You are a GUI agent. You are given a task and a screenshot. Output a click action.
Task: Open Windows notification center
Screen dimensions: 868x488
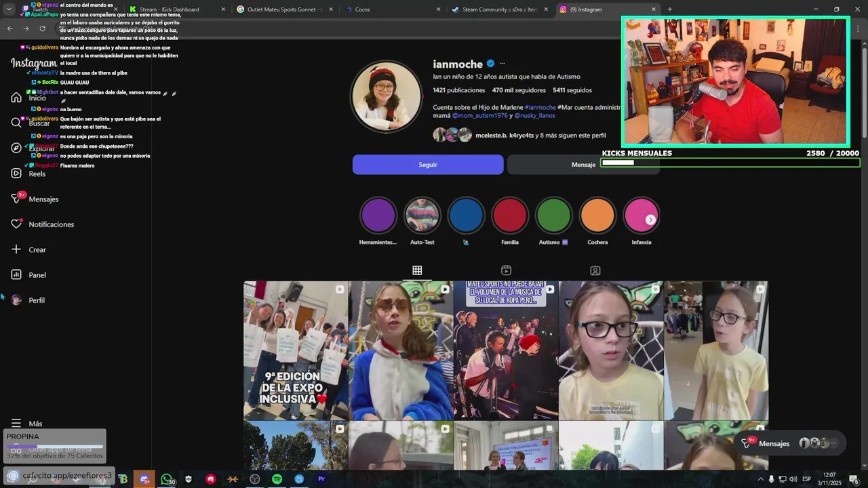coord(854,480)
